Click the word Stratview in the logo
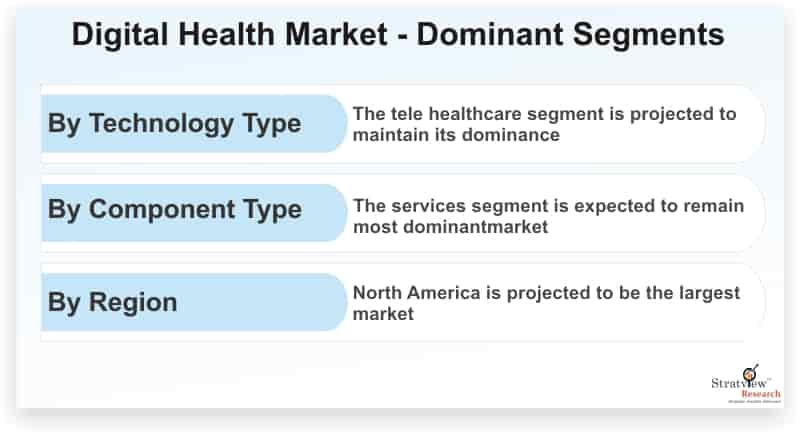The image size is (800, 434). coord(739,383)
